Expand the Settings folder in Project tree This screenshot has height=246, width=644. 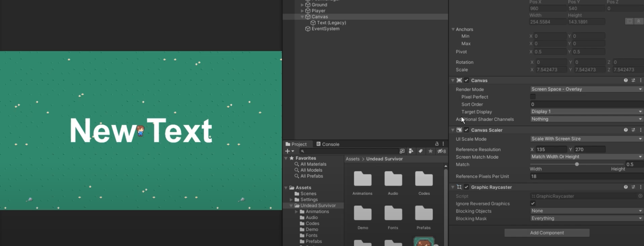click(291, 199)
